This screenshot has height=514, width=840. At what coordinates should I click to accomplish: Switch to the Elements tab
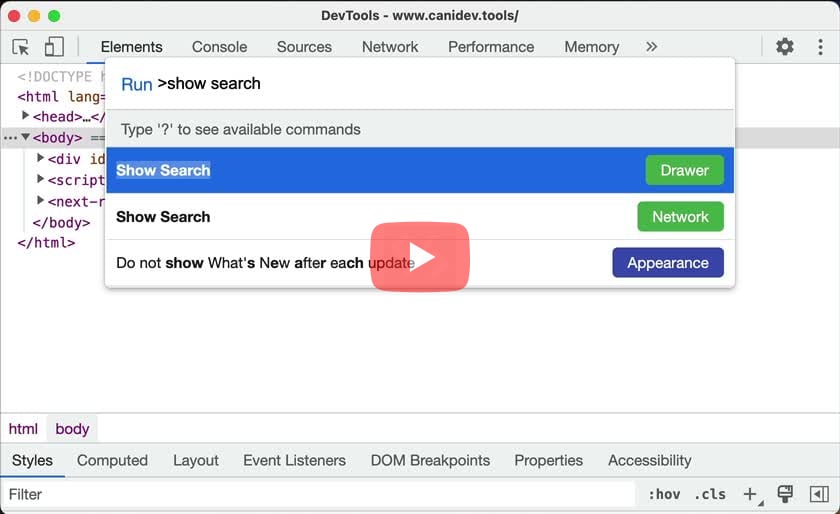(x=131, y=47)
